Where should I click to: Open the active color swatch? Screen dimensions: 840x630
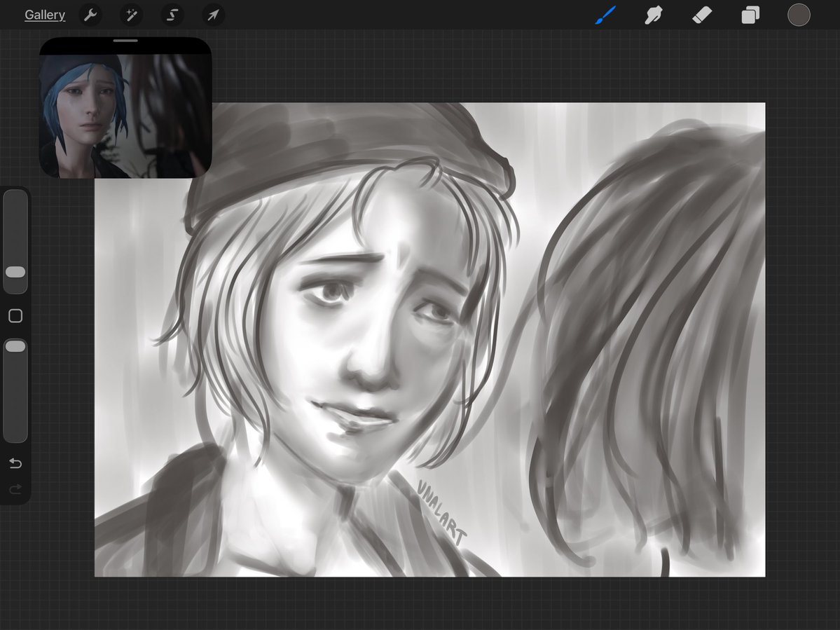coord(798,15)
